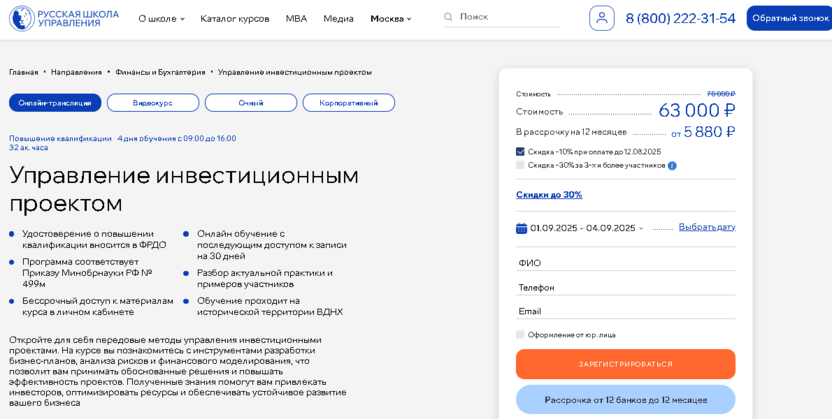Click the info icon beside the 30% discount
This screenshot has width=832, height=419.
pyautogui.click(x=672, y=166)
